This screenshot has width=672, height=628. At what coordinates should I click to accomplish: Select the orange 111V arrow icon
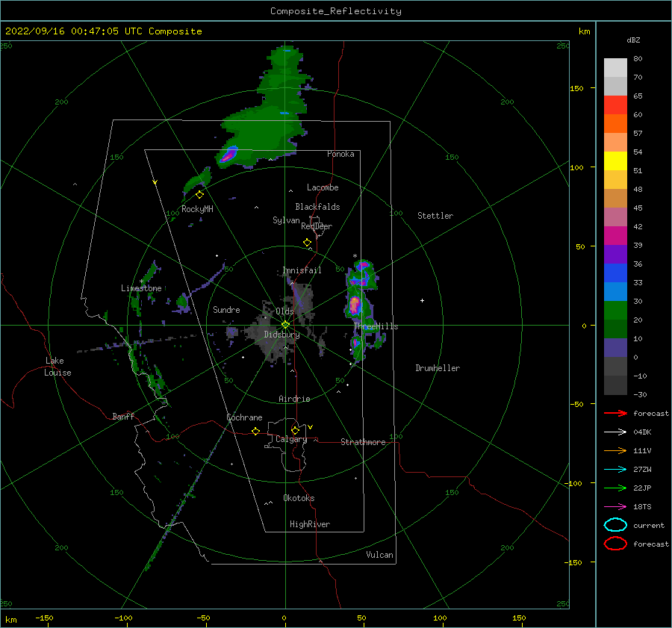tap(615, 450)
